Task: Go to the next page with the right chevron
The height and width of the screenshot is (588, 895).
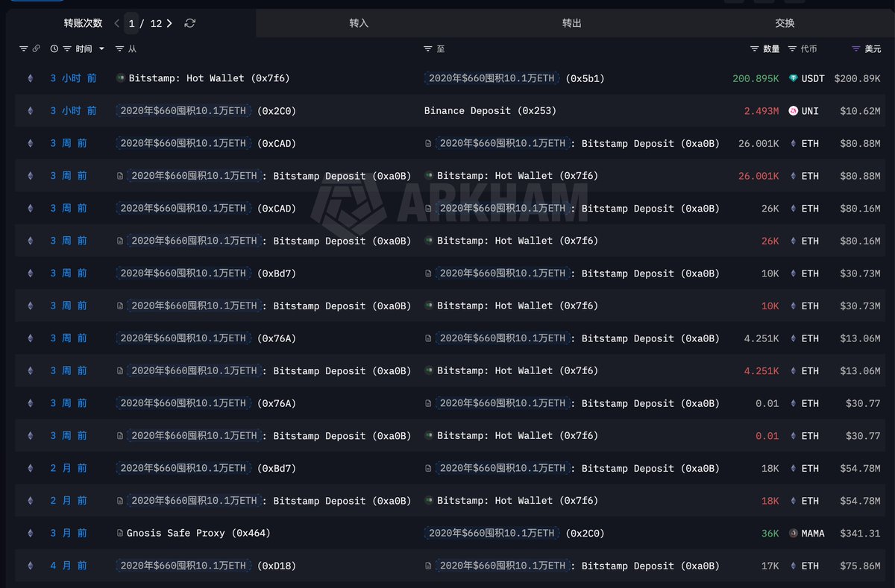Action: 169,23
